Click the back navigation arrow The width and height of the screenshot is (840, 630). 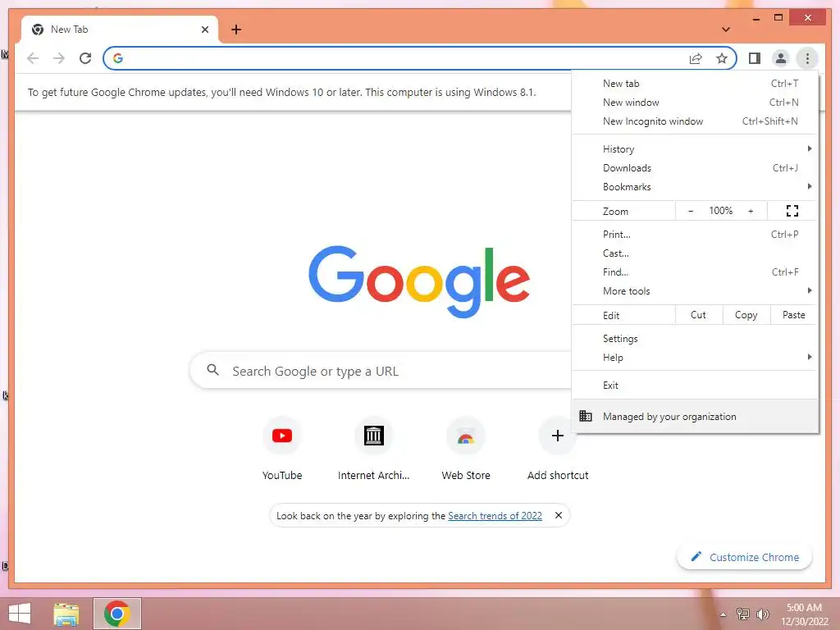pos(33,58)
